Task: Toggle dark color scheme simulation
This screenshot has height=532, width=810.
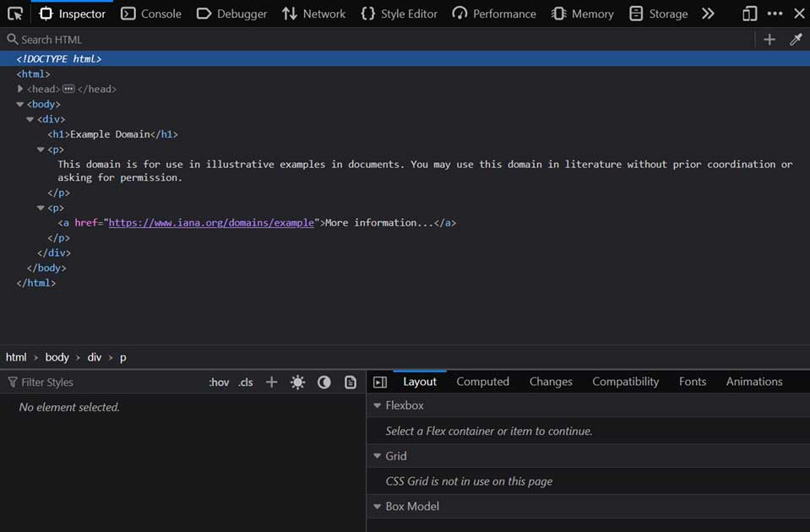Action: tap(323, 383)
